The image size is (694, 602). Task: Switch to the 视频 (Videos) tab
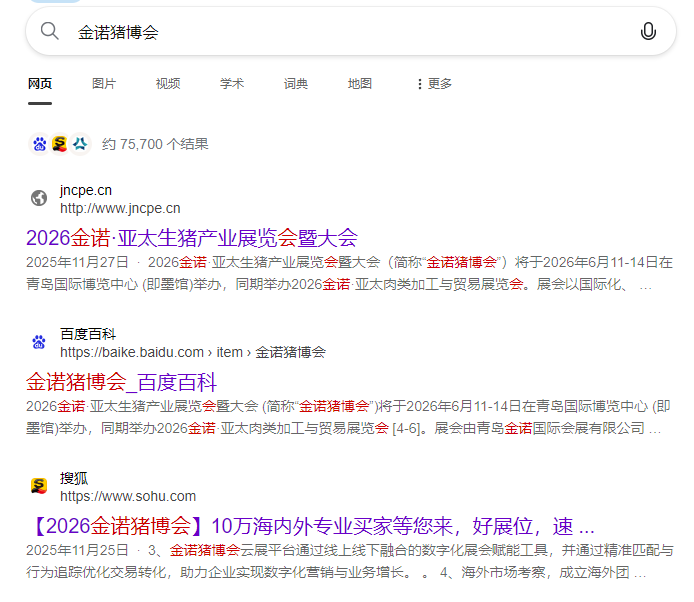coord(168,84)
